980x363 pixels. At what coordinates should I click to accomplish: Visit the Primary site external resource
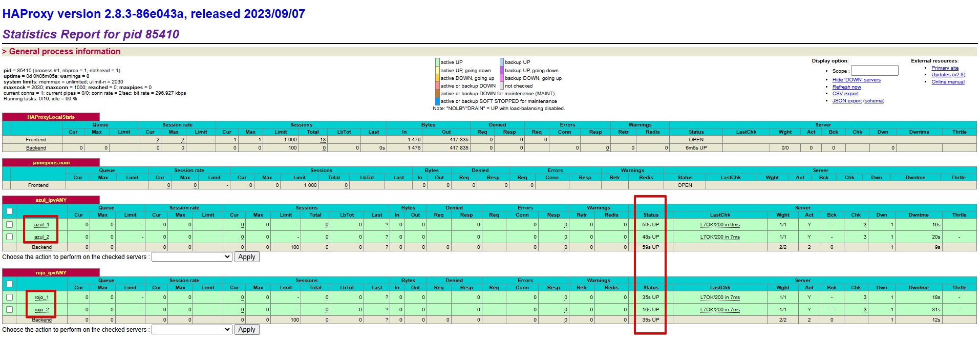945,68
